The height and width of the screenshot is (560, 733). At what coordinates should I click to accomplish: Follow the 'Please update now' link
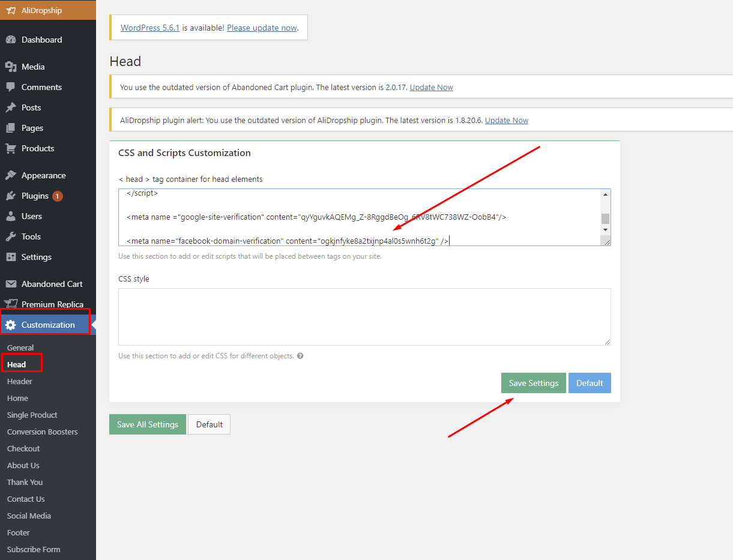click(x=262, y=28)
